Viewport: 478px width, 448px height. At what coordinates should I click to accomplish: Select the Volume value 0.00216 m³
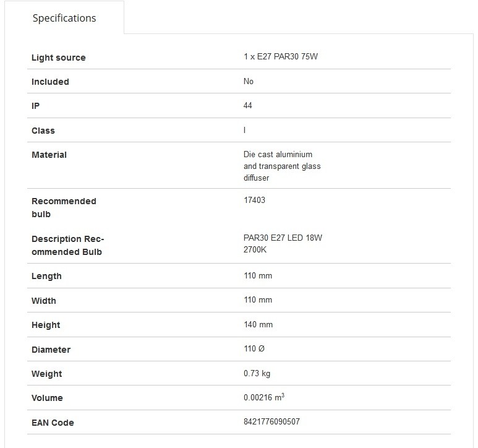tap(264, 397)
